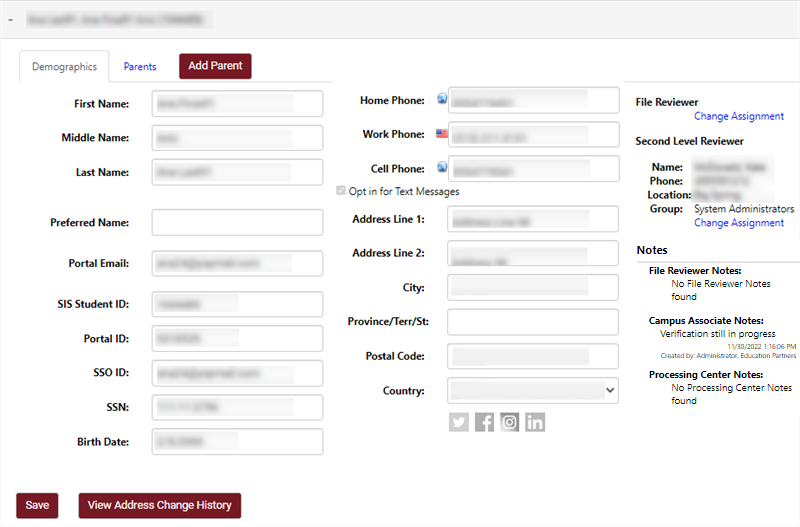Screen dimensions: 800x527
Task: Click the globe icon beside Cell Phone
Action: click(442, 169)
